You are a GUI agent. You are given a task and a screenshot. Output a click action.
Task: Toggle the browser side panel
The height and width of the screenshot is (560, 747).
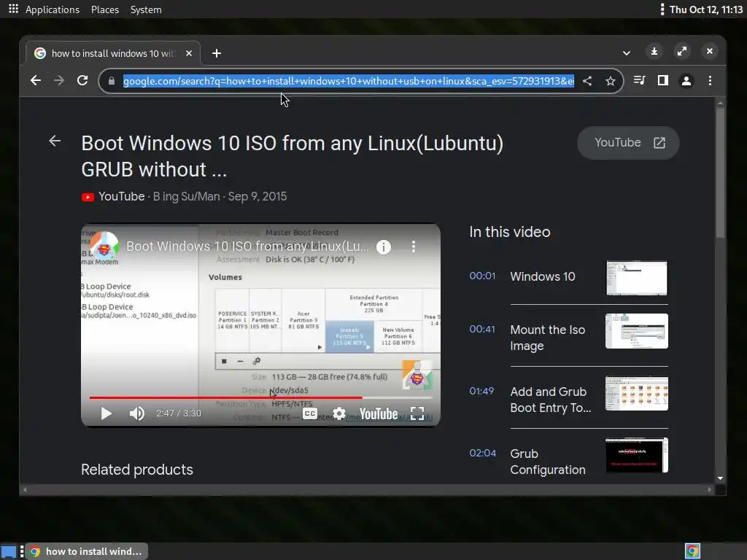(x=662, y=80)
